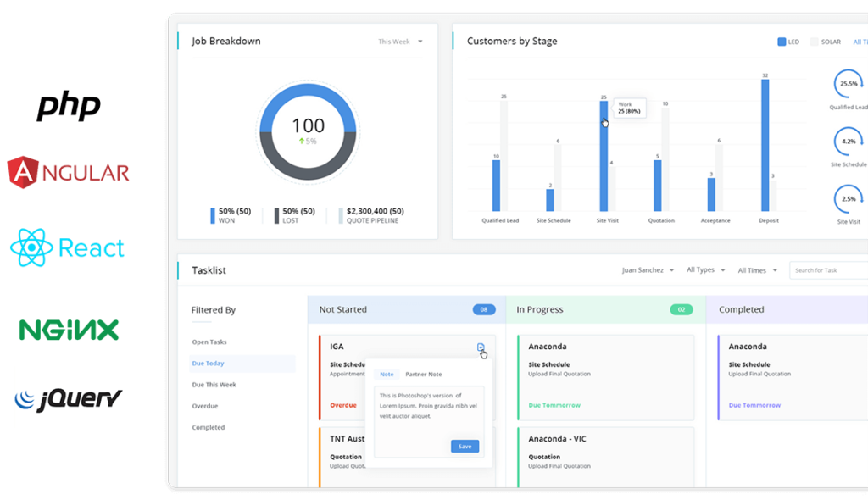Click the blue WON legend swatch
Image resolution: width=868 pixels, height=500 pixels.
click(213, 215)
